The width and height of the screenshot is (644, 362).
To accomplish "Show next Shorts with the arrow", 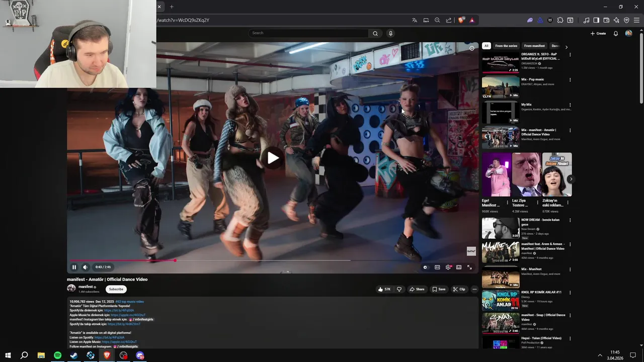I will click(571, 179).
